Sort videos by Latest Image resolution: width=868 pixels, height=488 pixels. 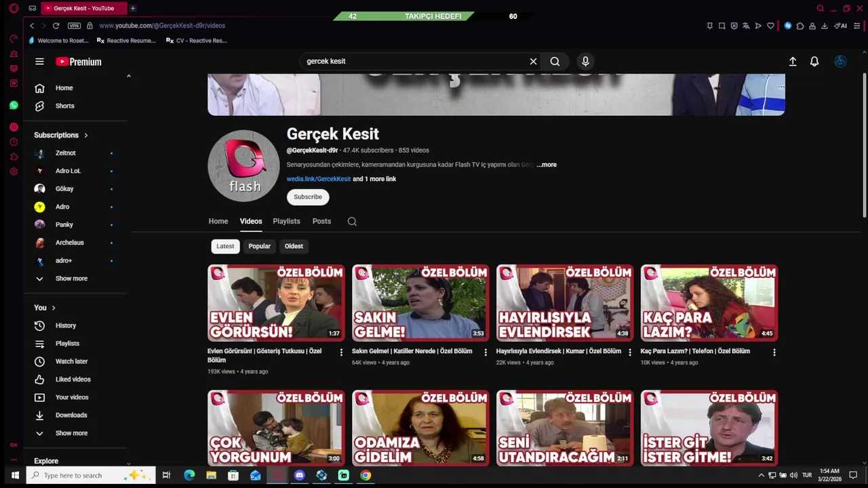click(225, 247)
